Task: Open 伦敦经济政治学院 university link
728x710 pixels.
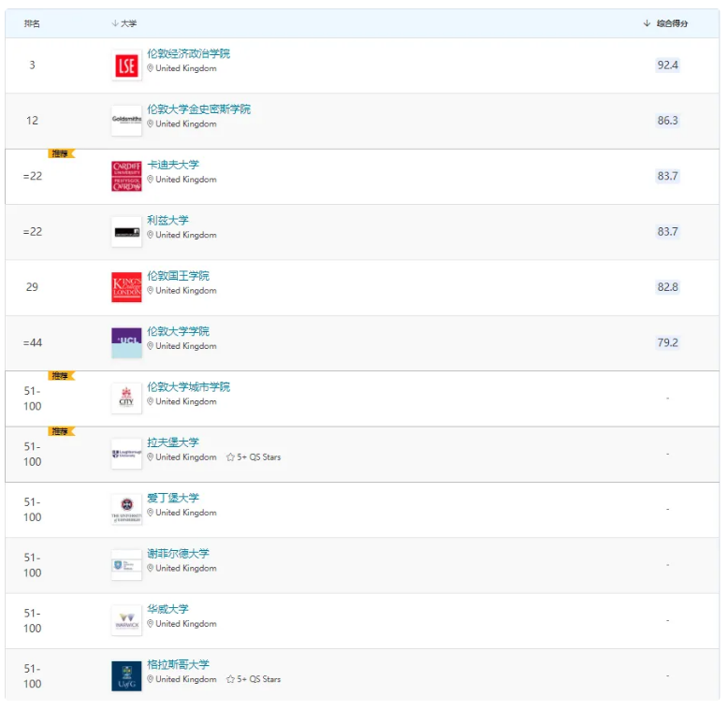Action: pos(188,53)
